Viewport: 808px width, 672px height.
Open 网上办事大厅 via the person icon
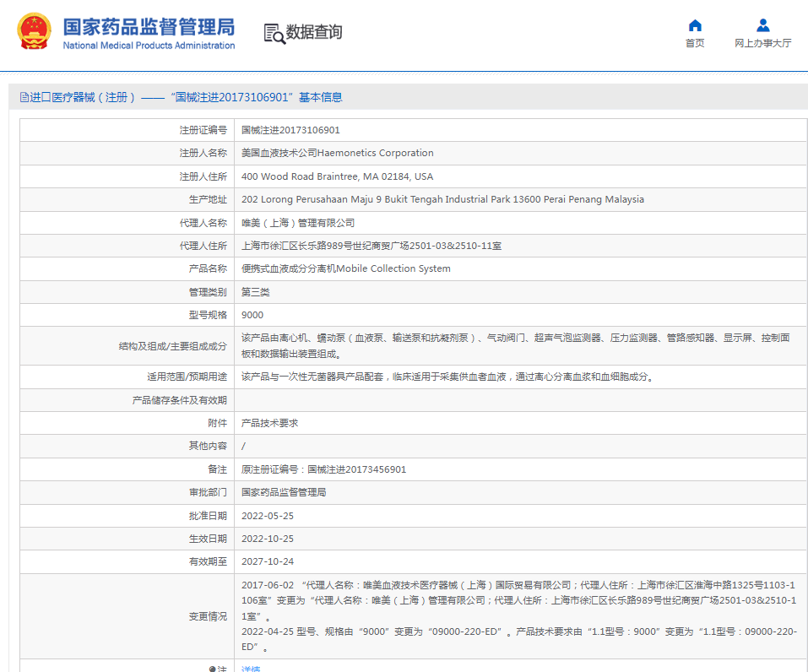762,25
